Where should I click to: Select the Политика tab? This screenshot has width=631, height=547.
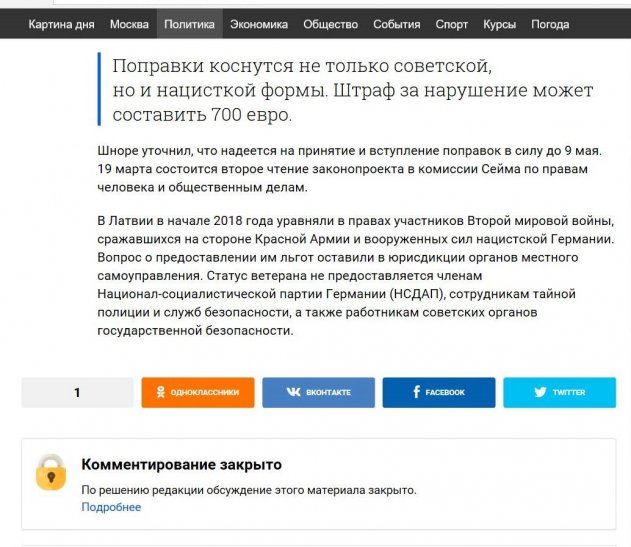188,24
